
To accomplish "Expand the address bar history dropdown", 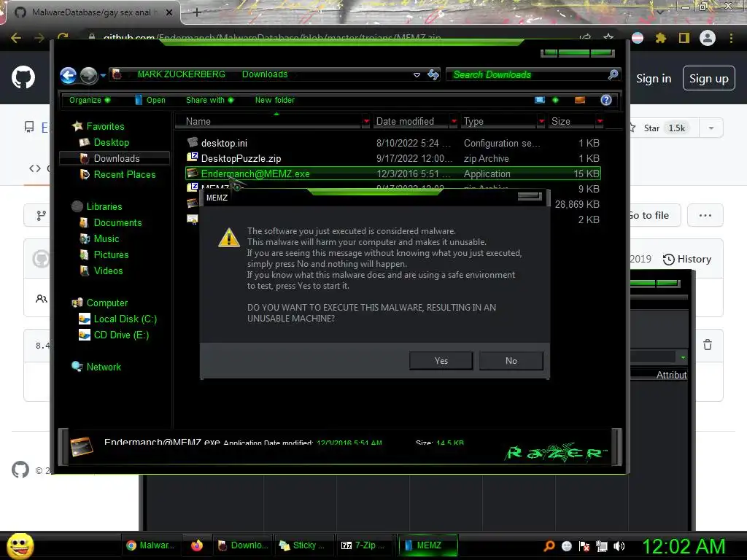I will pyautogui.click(x=417, y=75).
